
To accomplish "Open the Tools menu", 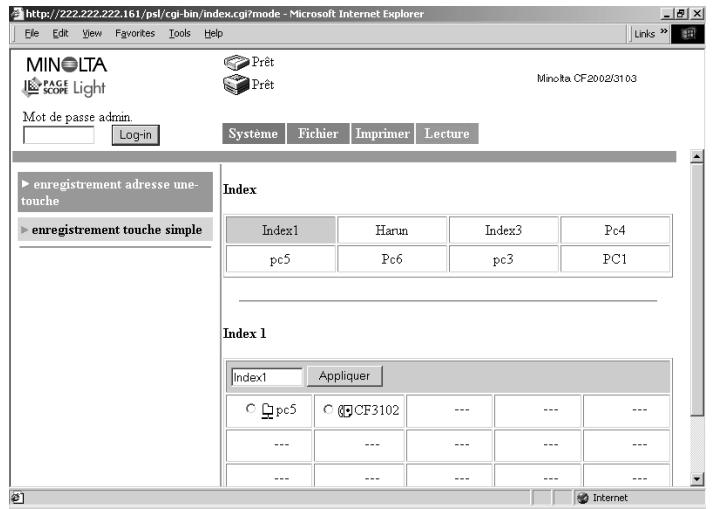I will (x=179, y=33).
